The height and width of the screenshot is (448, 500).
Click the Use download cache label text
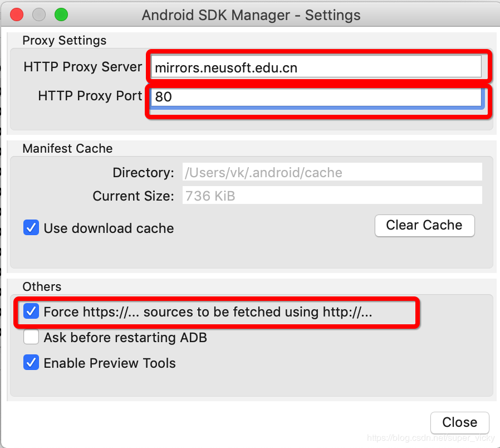[109, 228]
